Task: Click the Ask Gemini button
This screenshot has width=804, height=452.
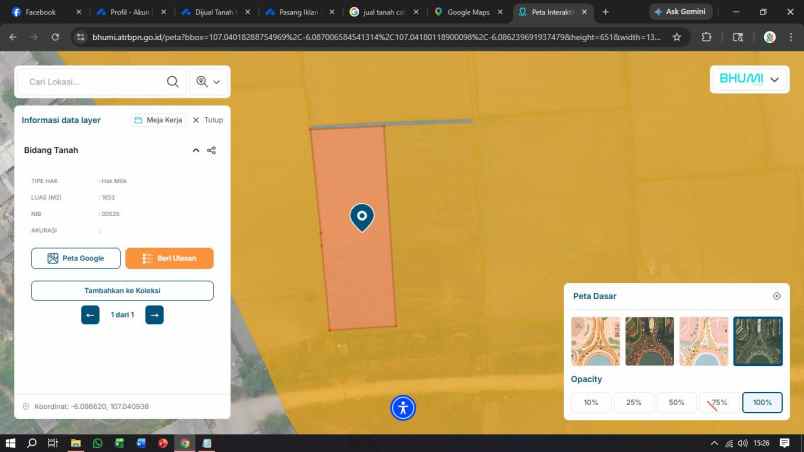Action: [680, 12]
